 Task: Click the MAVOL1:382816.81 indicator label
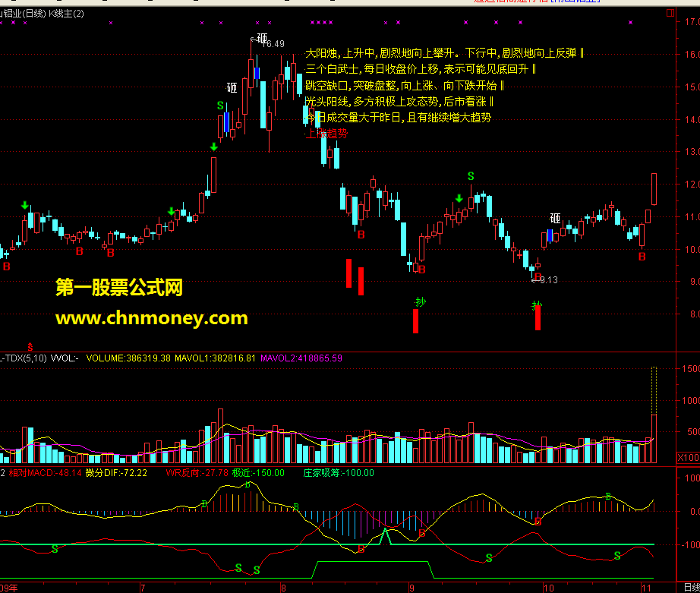point(215,358)
